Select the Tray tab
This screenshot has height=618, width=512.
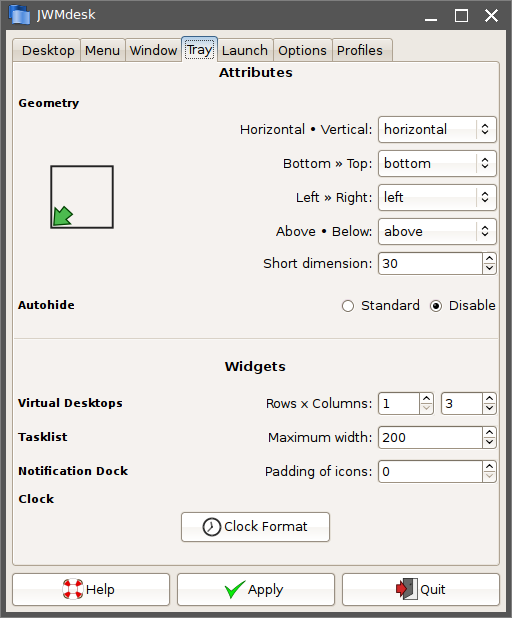click(x=199, y=50)
